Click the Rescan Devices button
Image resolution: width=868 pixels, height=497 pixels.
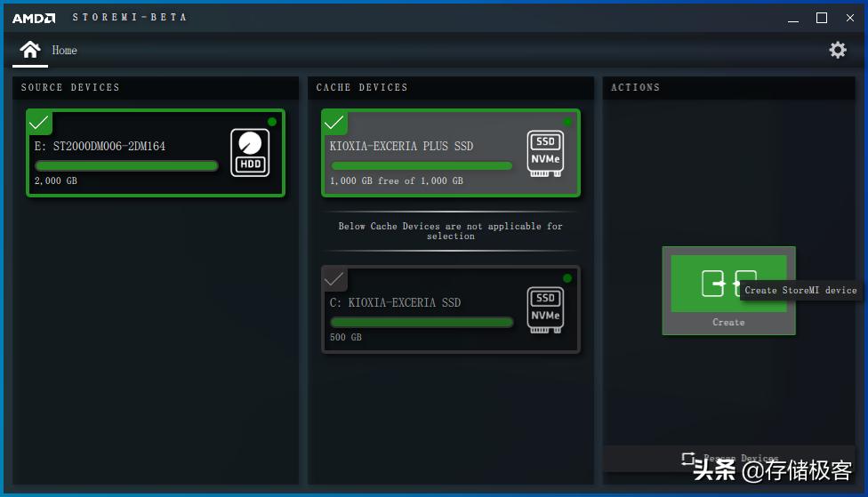(x=730, y=458)
